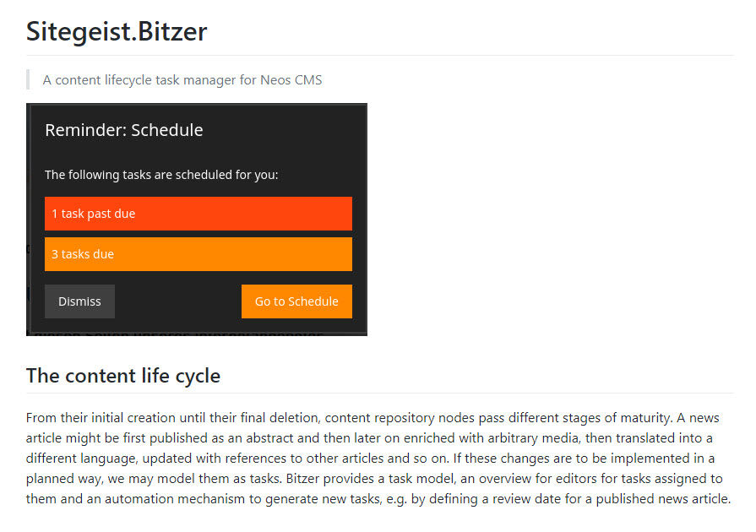Click the divider under "The content life cycle"

pos(379,393)
